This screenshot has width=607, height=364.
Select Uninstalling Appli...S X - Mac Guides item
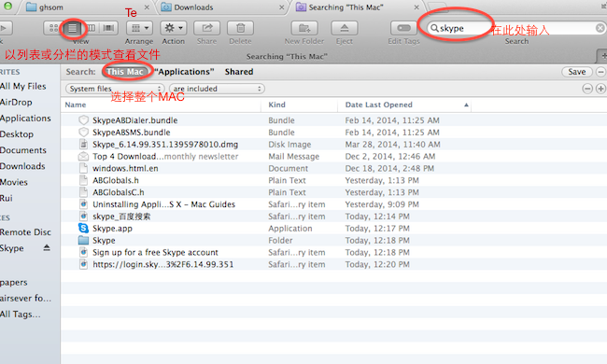click(x=163, y=204)
